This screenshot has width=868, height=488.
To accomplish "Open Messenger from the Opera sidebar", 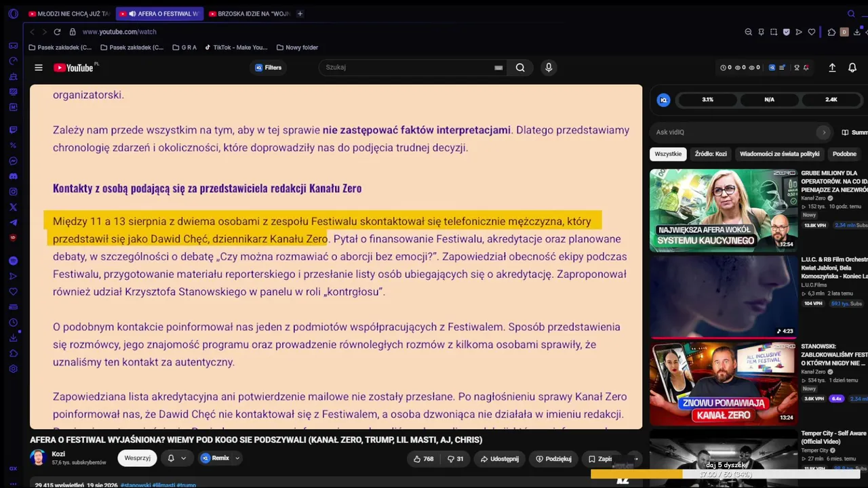I will (x=13, y=161).
